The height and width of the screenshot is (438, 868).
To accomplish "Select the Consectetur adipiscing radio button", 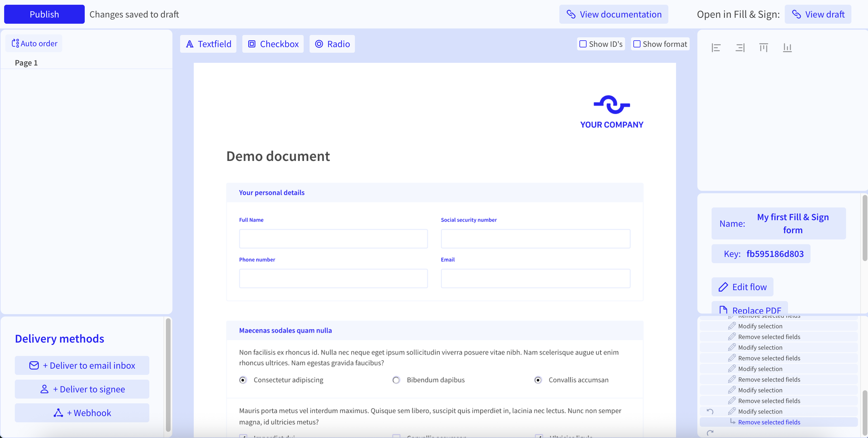I will coord(243,380).
